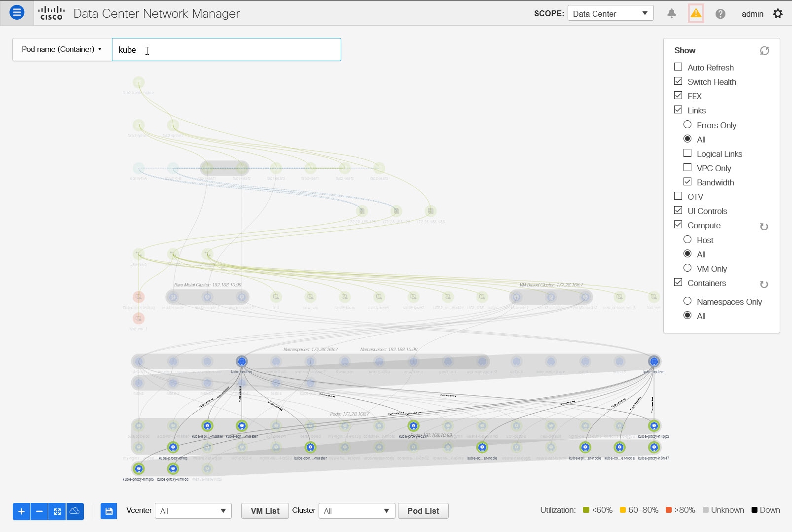The image size is (792, 532).
Task: Click the search field containing kube
Action: point(226,49)
